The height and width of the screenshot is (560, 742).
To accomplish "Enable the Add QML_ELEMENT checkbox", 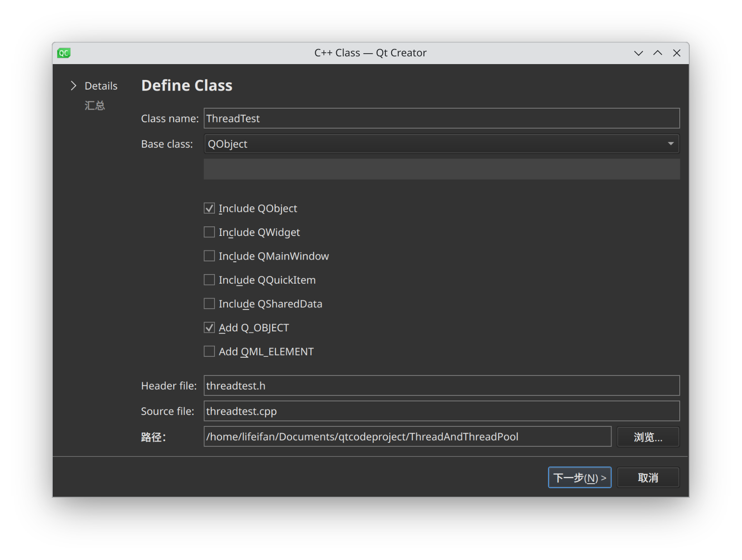I will 209,351.
